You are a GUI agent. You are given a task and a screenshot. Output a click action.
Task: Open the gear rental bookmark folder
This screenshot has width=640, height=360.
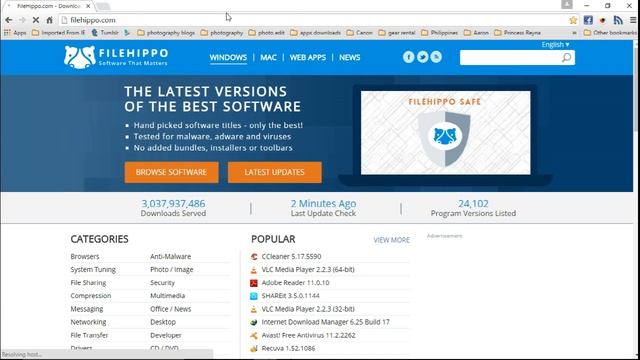click(x=396, y=33)
